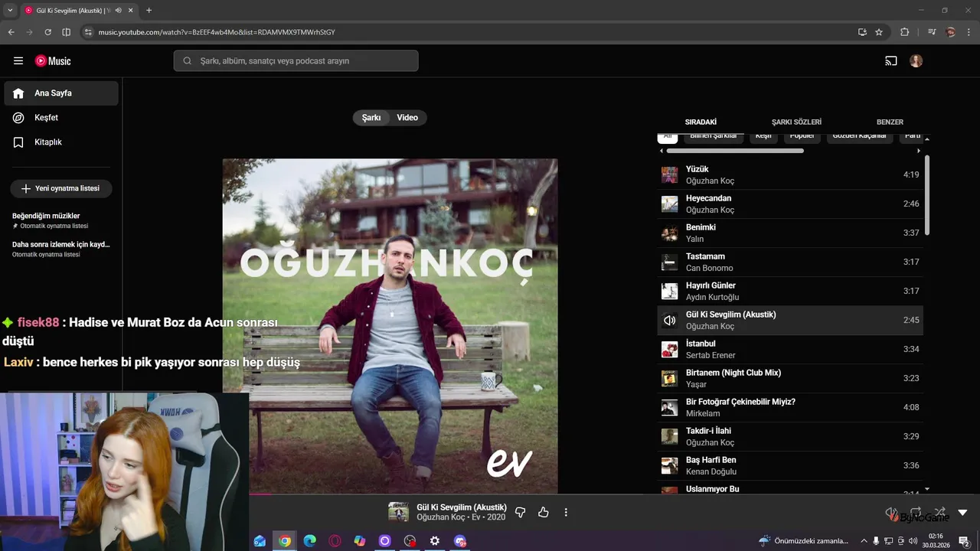Open the hamburger guide menu

click(x=18, y=61)
